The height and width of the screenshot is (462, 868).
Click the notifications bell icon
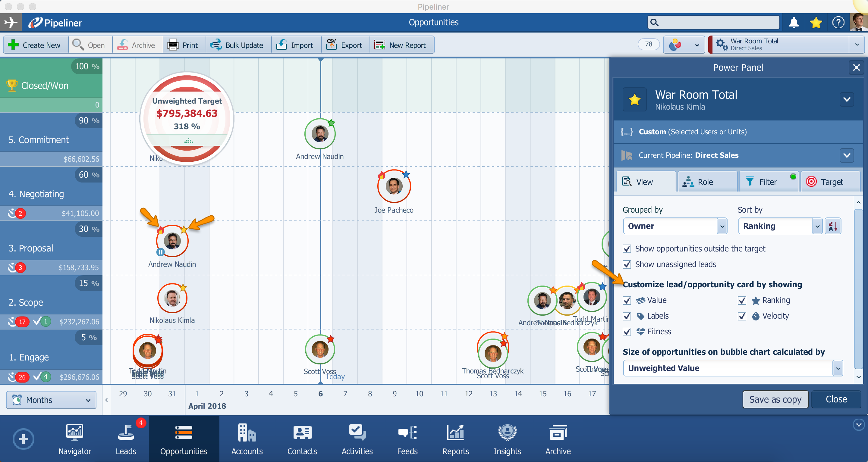click(x=794, y=23)
